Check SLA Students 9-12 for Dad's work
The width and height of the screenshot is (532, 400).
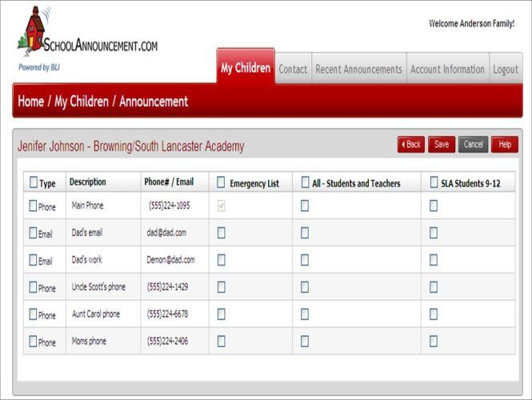[434, 260]
